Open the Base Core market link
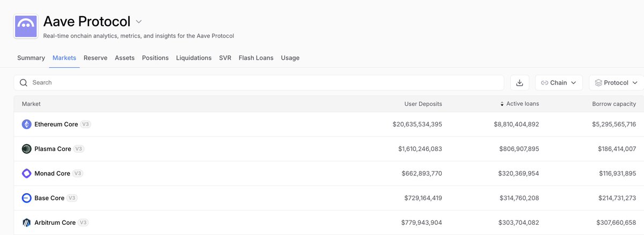Image resolution: width=644 pixels, height=235 pixels. point(49,198)
